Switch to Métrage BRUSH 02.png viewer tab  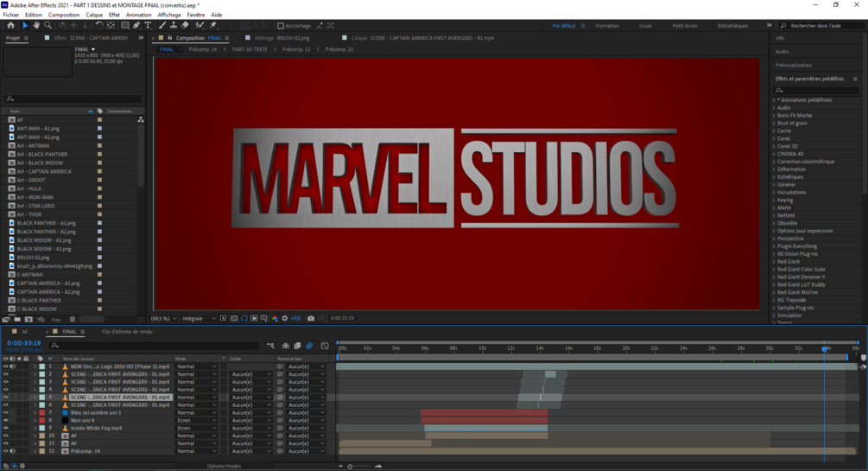[x=282, y=38]
